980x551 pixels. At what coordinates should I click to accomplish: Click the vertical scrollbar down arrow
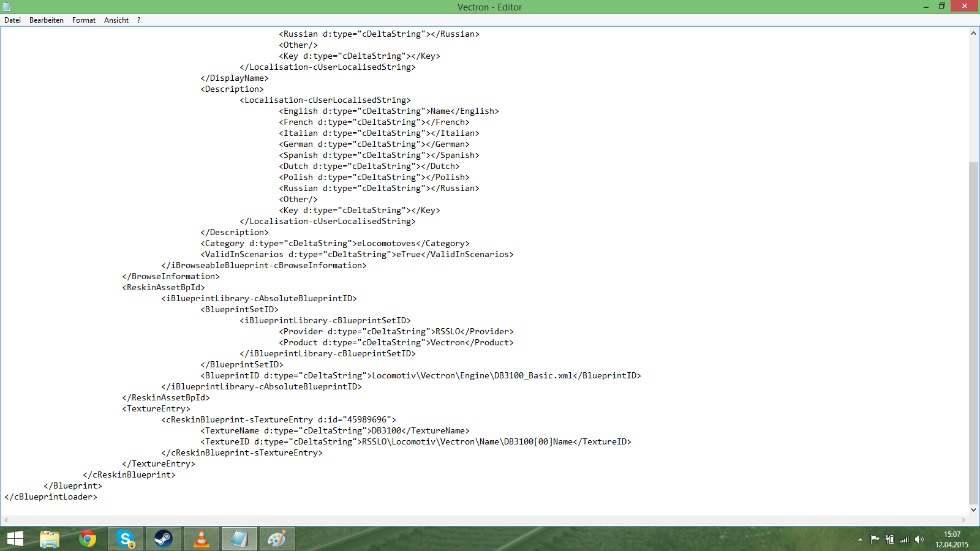click(973, 509)
